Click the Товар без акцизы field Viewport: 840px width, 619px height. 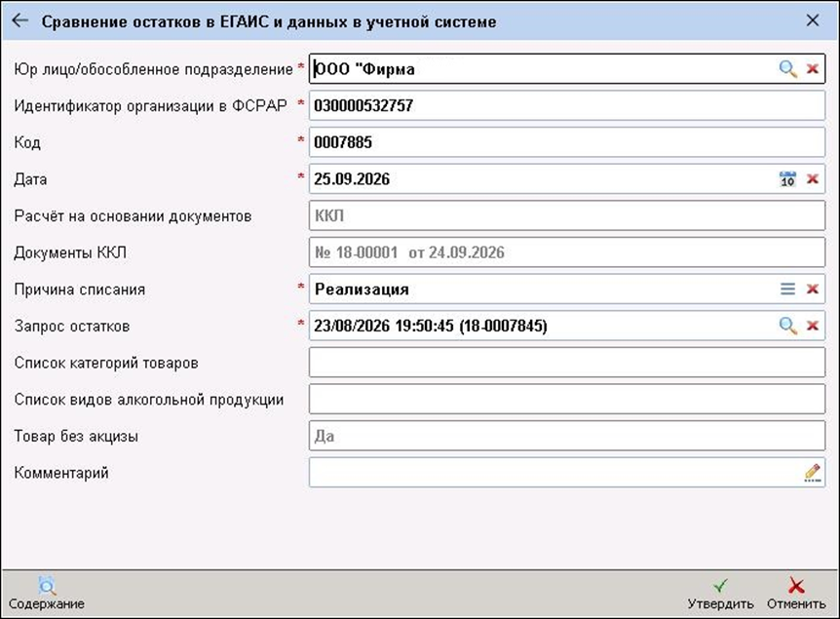tap(567, 436)
